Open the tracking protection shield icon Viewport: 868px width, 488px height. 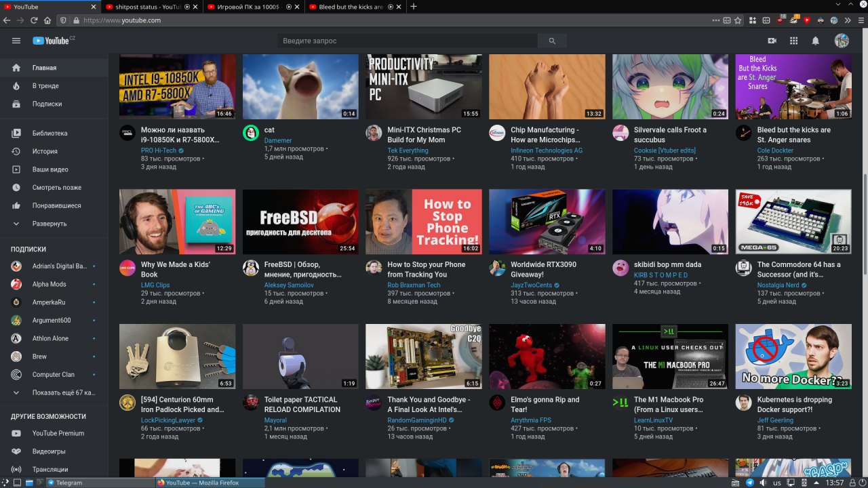coord(63,20)
